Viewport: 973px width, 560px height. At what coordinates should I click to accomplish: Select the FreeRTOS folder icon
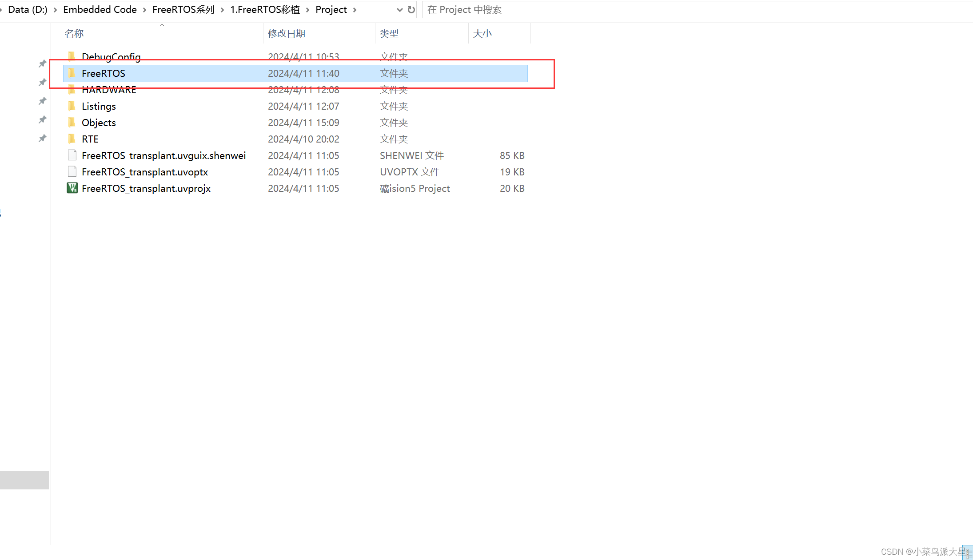[x=72, y=73]
